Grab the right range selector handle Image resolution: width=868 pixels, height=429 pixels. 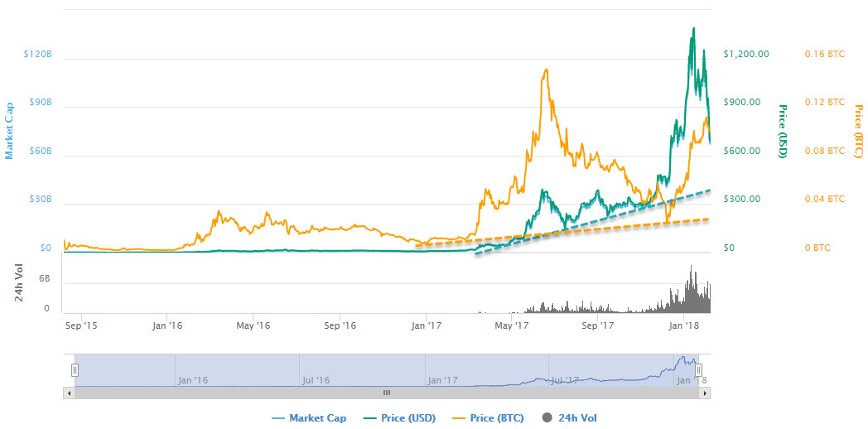[x=698, y=370]
